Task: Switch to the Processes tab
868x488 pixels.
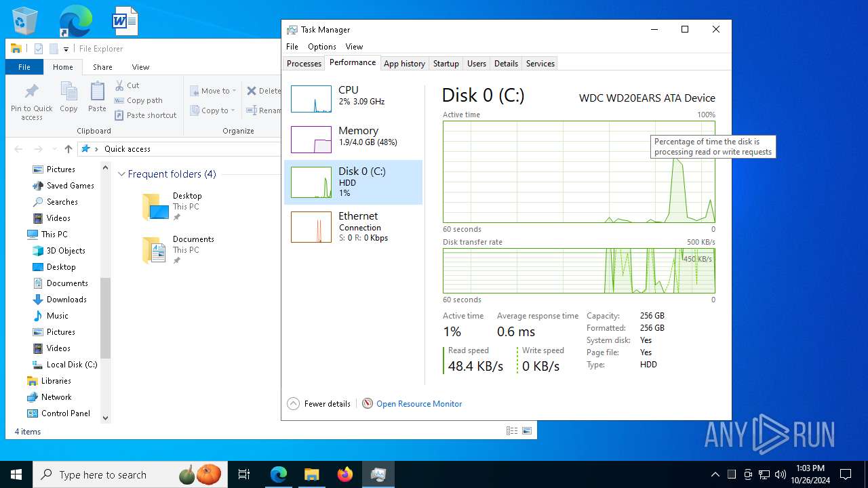Action: coord(304,64)
